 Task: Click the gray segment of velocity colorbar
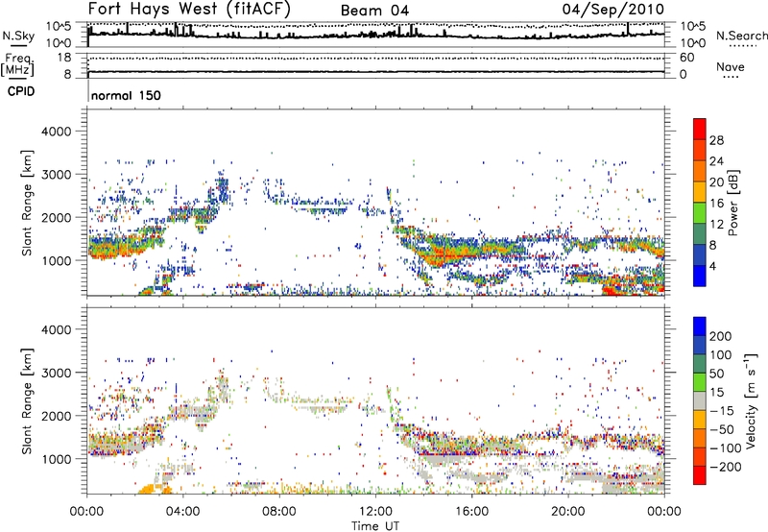point(700,400)
